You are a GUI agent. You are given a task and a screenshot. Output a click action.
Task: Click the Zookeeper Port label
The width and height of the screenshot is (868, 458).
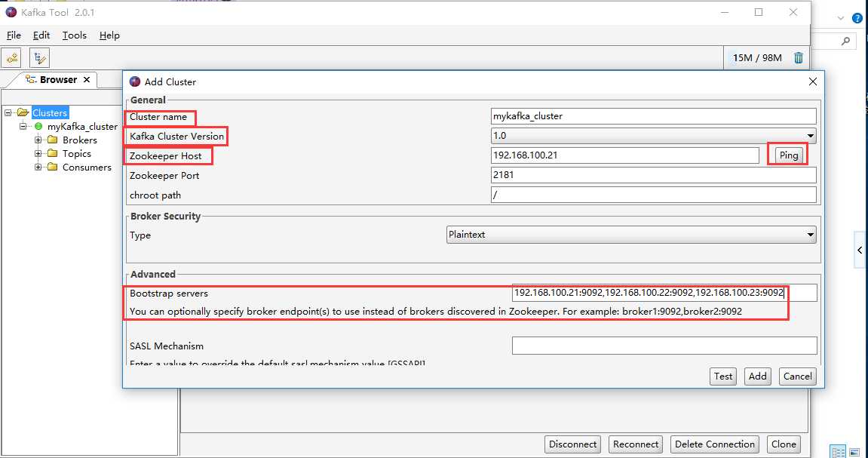(164, 176)
